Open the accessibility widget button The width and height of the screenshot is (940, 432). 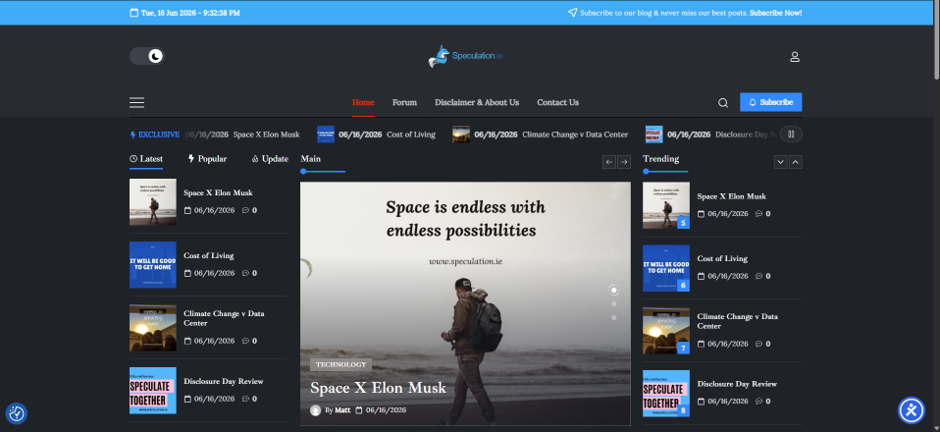(x=912, y=410)
